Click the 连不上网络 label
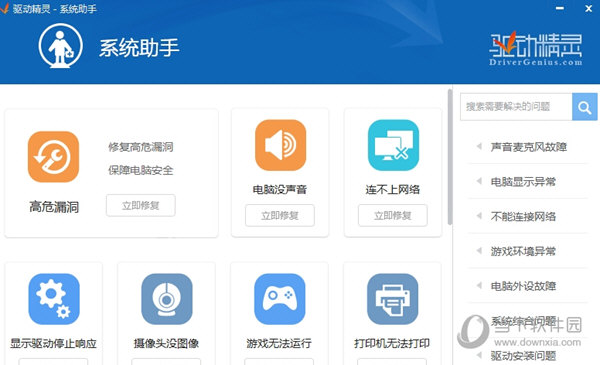 393,189
